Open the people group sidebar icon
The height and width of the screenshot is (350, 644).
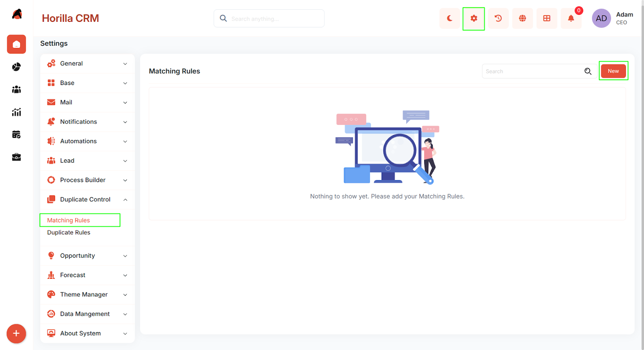[x=17, y=89]
